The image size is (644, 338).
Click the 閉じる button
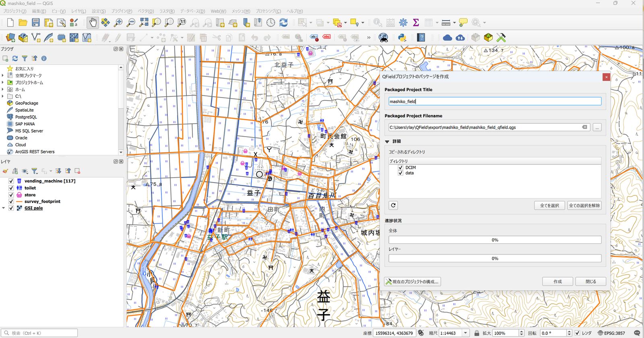coord(590,282)
